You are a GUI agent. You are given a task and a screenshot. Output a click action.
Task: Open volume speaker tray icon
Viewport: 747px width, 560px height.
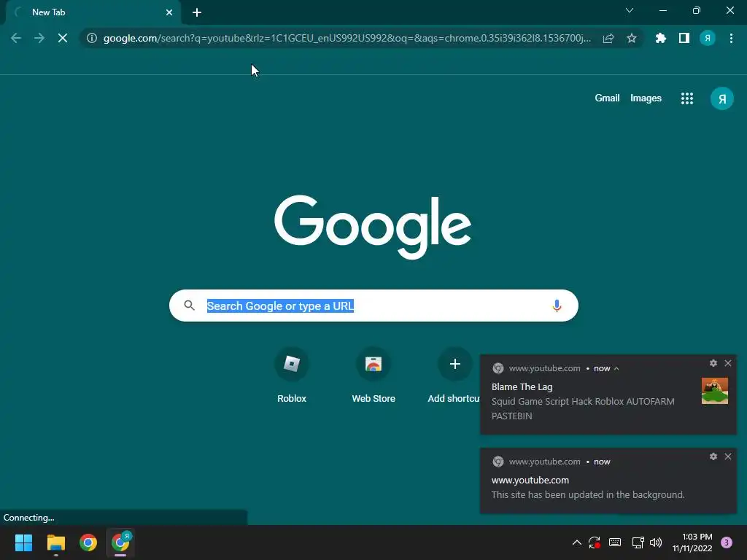(656, 542)
